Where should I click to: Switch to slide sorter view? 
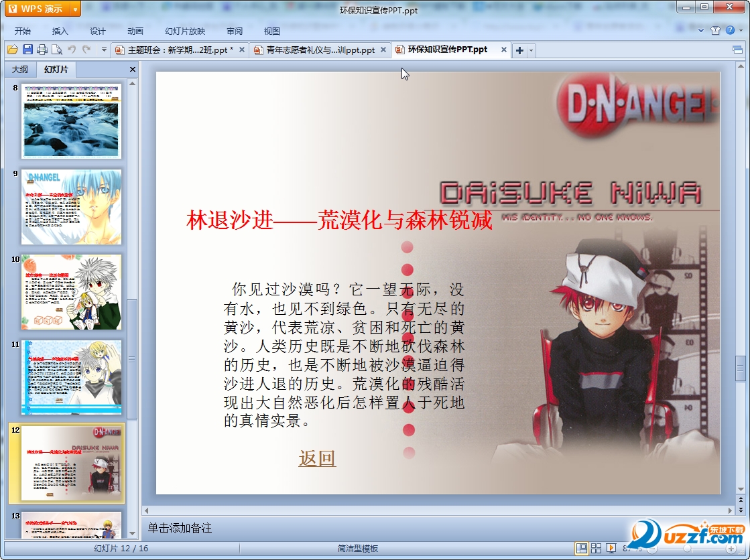click(x=596, y=548)
